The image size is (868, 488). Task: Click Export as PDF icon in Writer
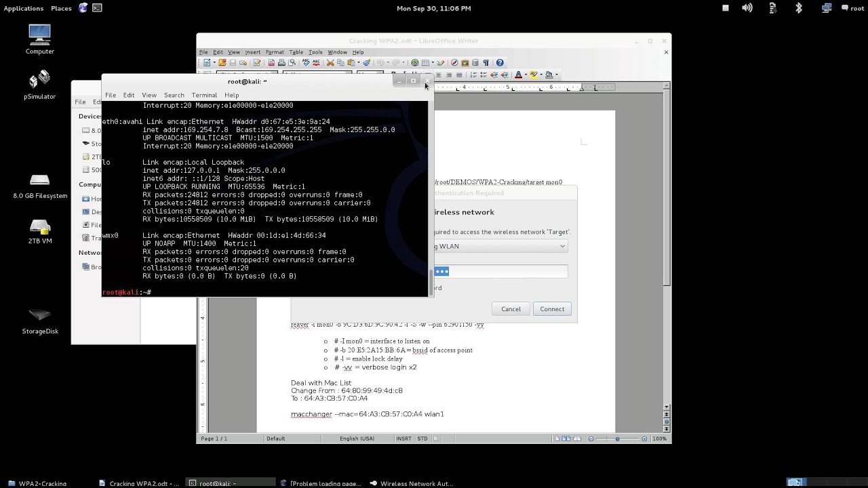(271, 62)
